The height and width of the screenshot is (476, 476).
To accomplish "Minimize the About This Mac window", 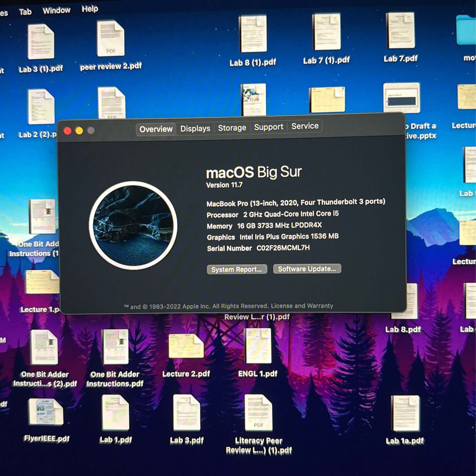I will click(x=79, y=130).
